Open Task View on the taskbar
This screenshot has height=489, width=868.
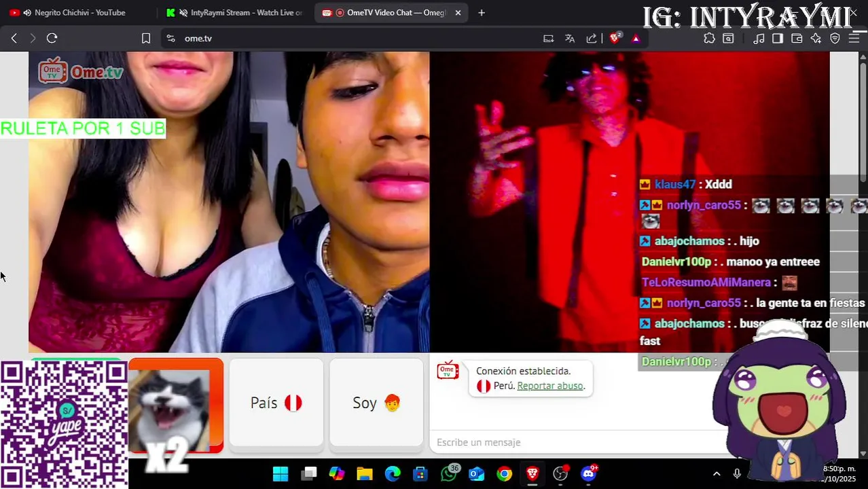coord(309,473)
